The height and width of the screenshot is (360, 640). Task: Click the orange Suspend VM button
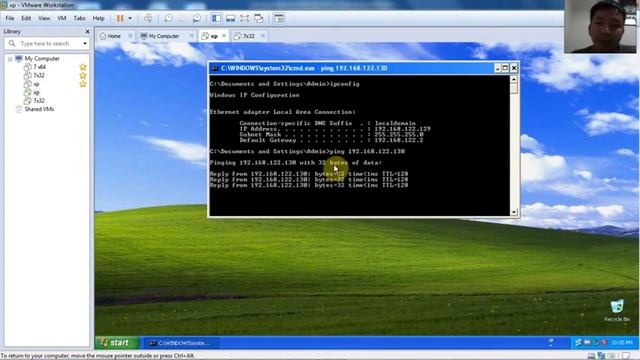pos(120,18)
